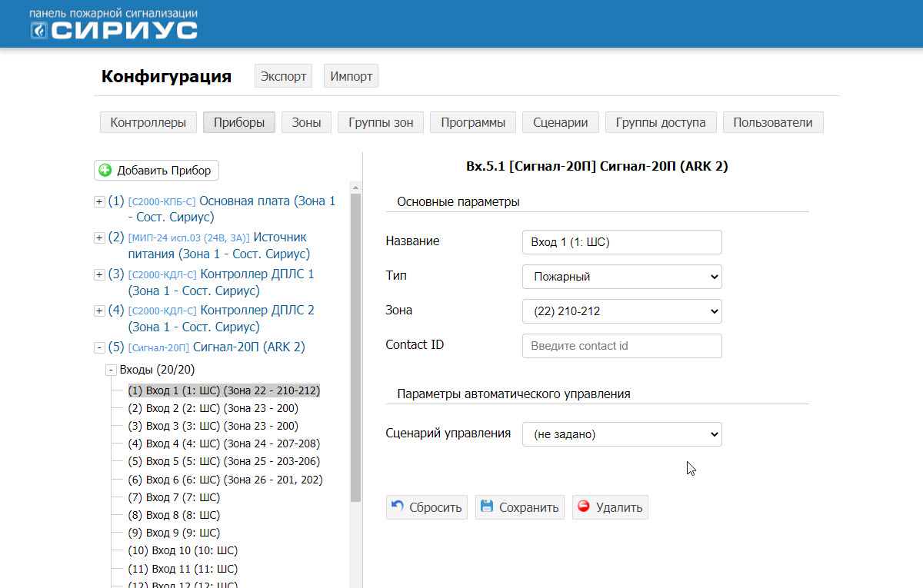Select tree row Вход 1 (Зона 22 - 210-212)
Image resolution: width=923 pixels, height=588 pixels.
224,390
